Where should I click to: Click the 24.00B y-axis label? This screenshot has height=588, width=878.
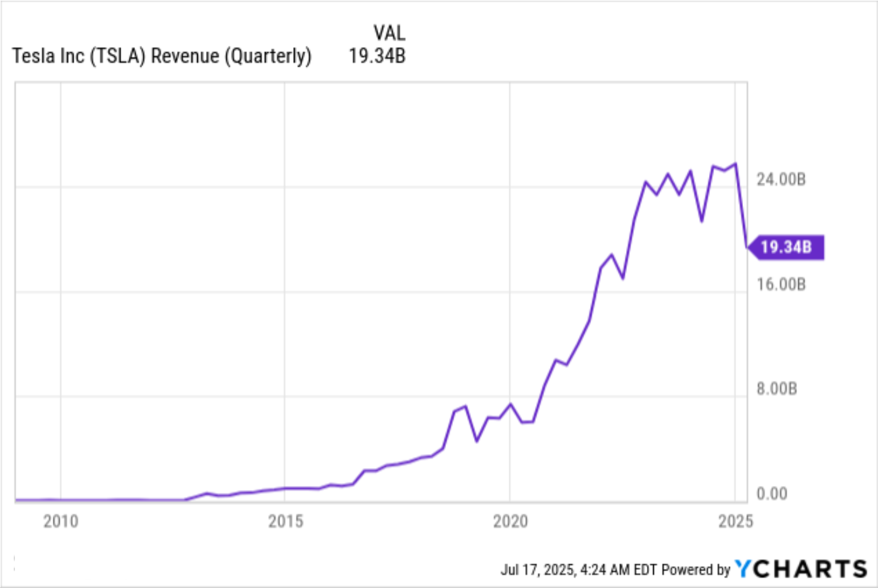coord(781,180)
